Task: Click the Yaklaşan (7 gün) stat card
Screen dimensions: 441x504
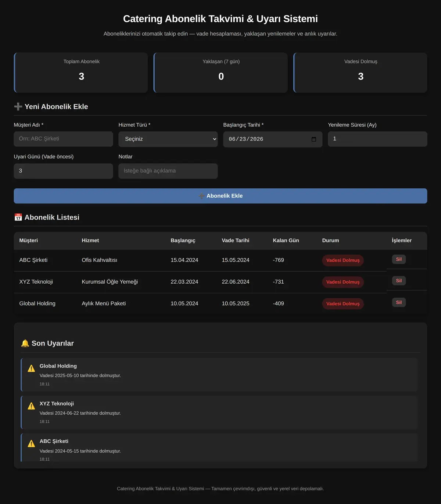Action: [220, 72]
